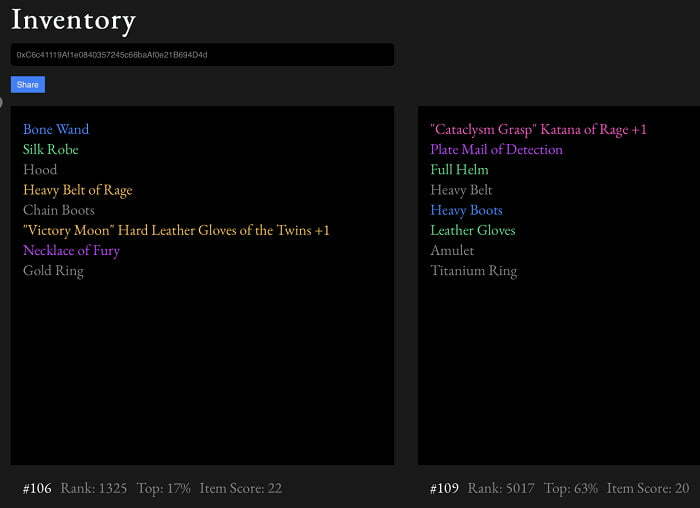
Task: Open bag #106 label
Action: [37, 488]
